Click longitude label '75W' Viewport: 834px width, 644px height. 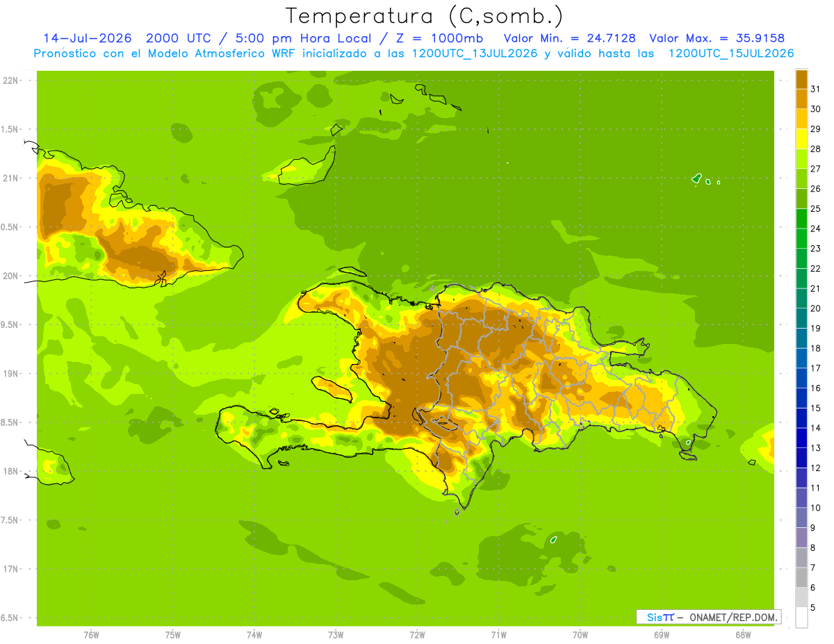point(172,635)
